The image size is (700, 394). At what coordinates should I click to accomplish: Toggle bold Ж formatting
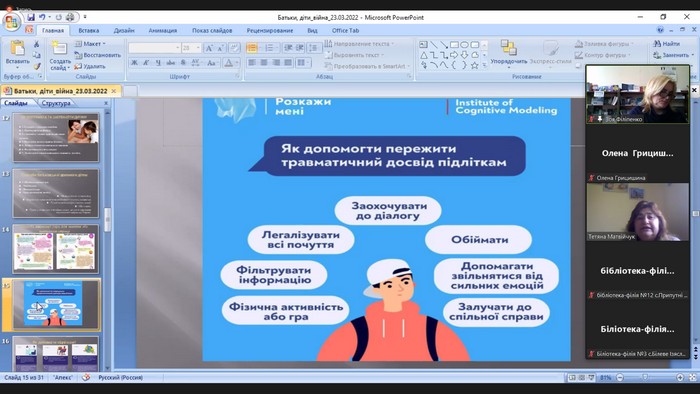click(x=134, y=63)
